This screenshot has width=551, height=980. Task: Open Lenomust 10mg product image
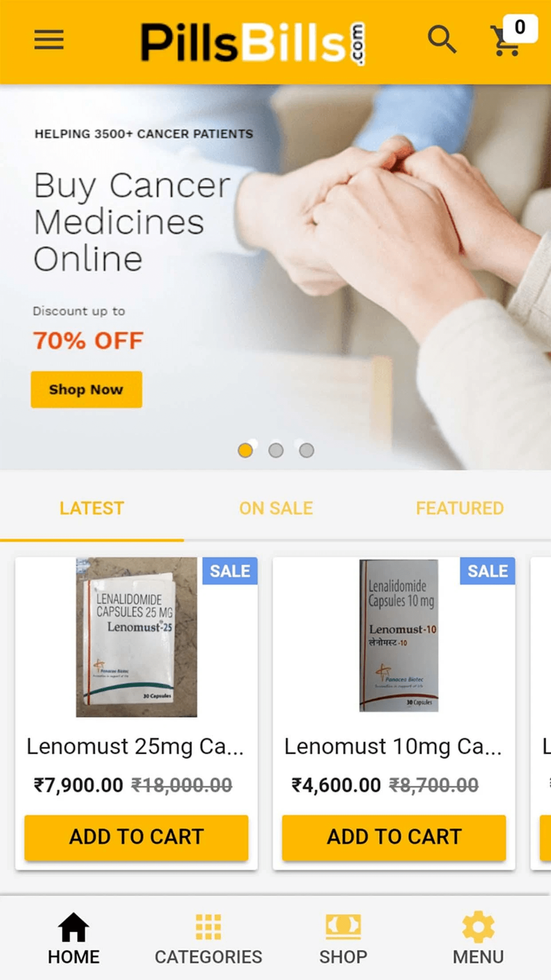coord(399,636)
